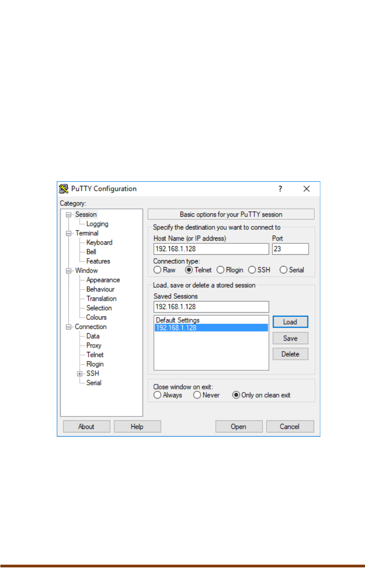Open the Rlogin category in tree
Screen dimensions: 365x588
point(95,364)
